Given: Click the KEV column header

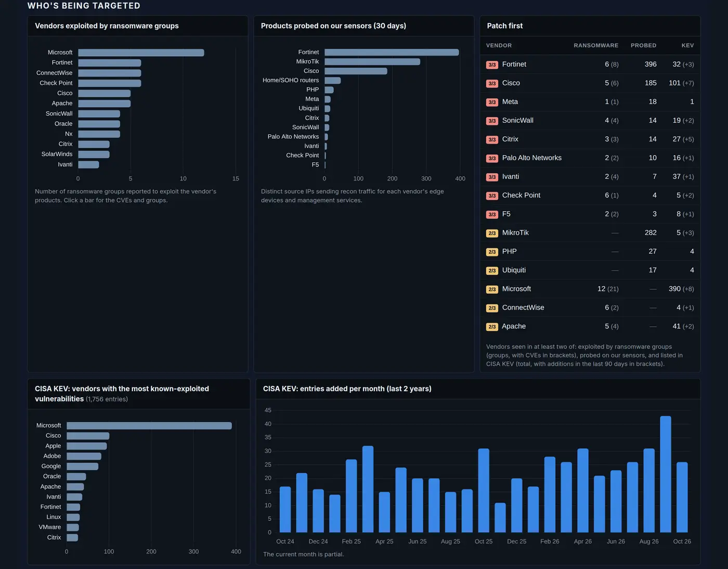Looking at the screenshot, I should pyautogui.click(x=687, y=46).
